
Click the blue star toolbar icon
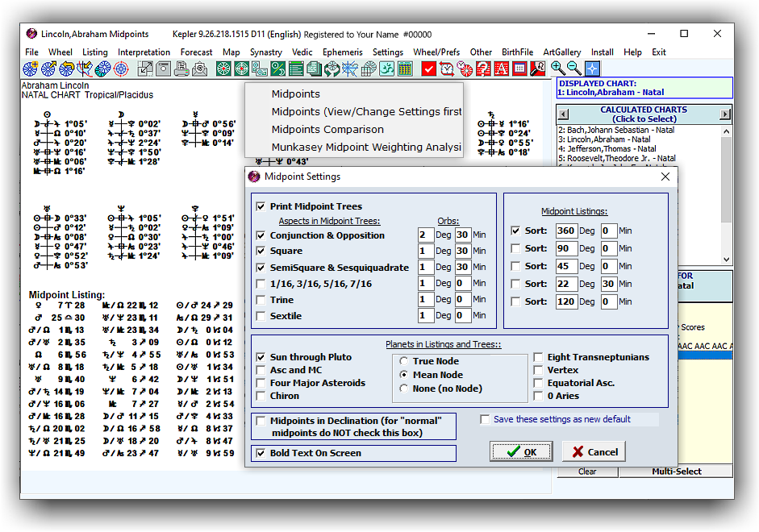click(593, 69)
